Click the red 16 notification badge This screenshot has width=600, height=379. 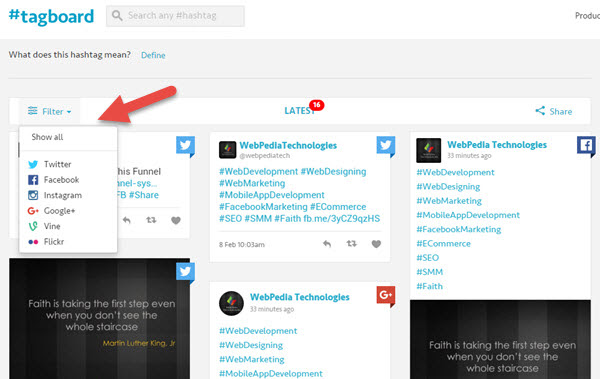click(x=316, y=105)
